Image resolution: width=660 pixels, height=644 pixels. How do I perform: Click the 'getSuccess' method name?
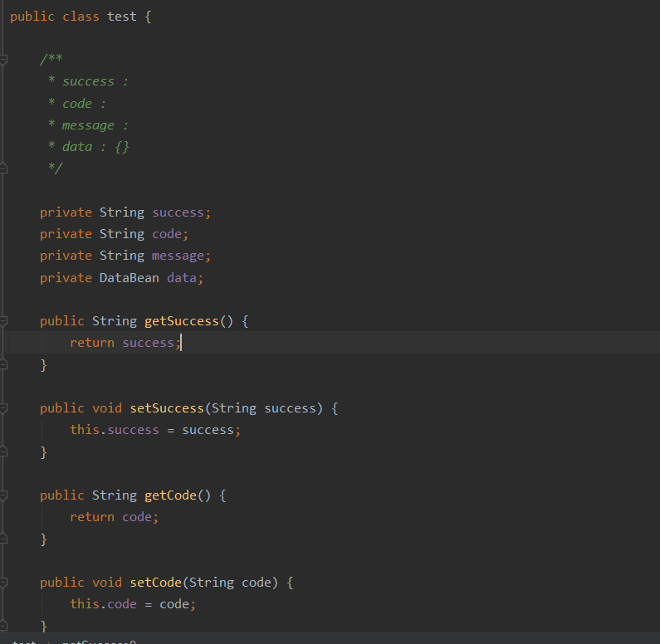tap(182, 321)
